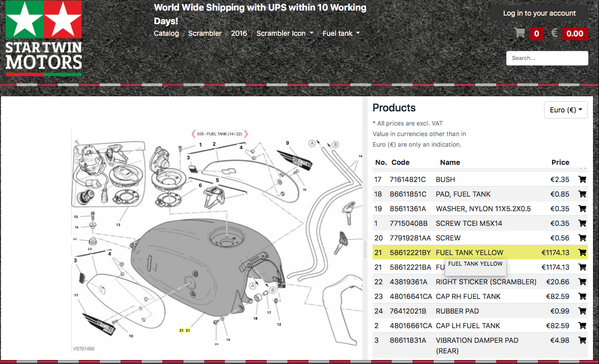Open the 2016 breadcrumb link
This screenshot has width=599, height=364.
(x=239, y=33)
